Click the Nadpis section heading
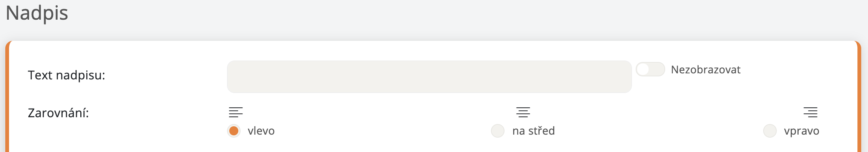This screenshot has height=152, width=868. pyautogui.click(x=37, y=13)
